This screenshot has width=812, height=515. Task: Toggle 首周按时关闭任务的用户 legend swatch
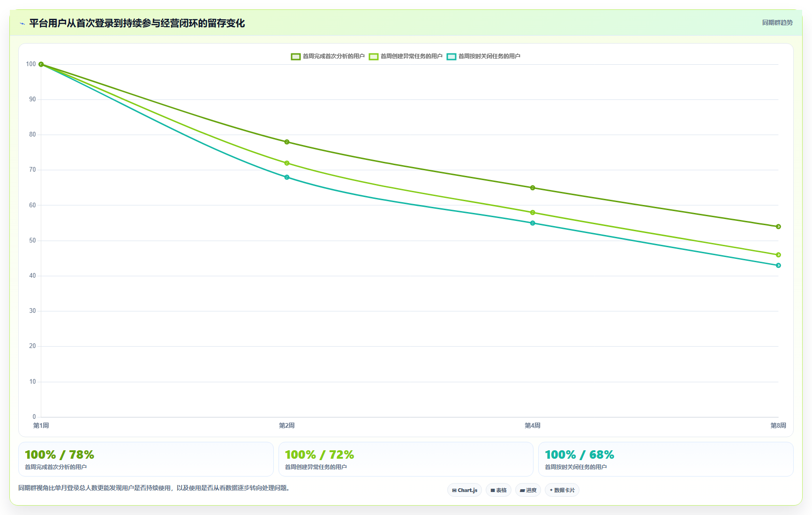[x=451, y=56]
